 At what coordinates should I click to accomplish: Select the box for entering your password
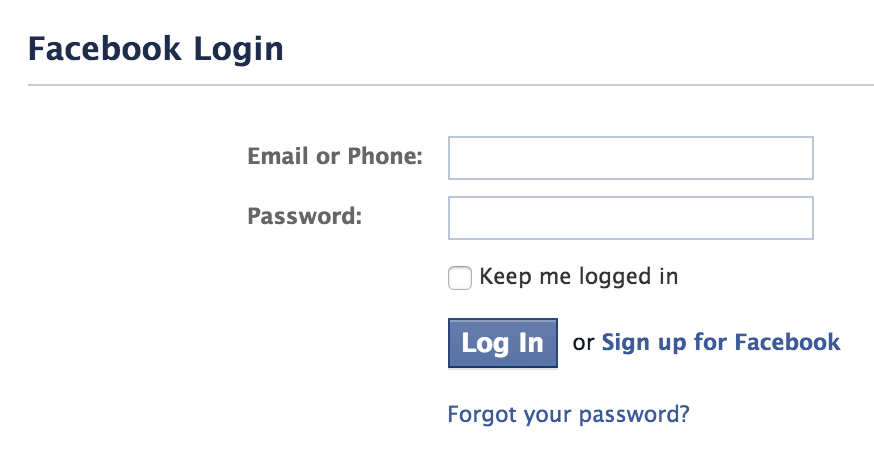pos(630,217)
